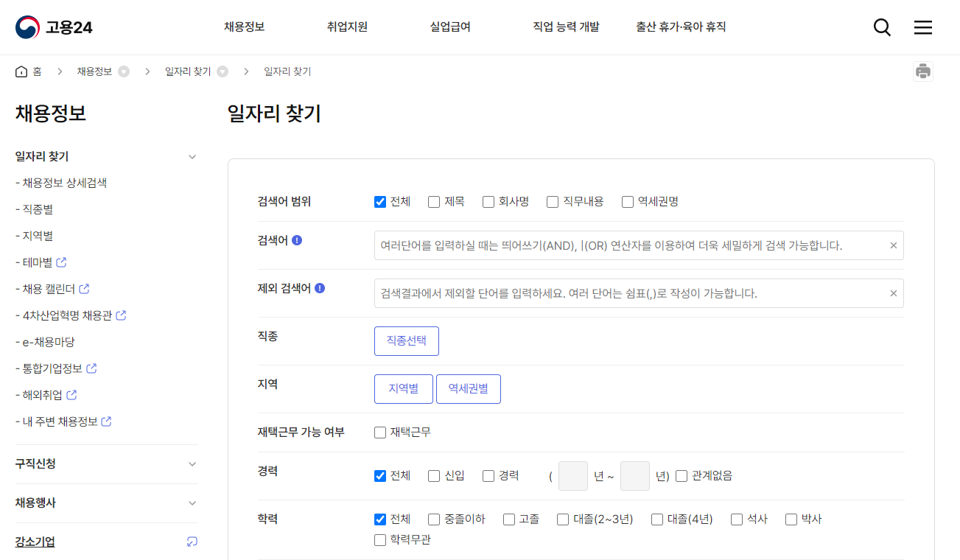Screen dimensions: 960x560
Task: Expand the 구직신청 sidebar section
Action: point(192,464)
